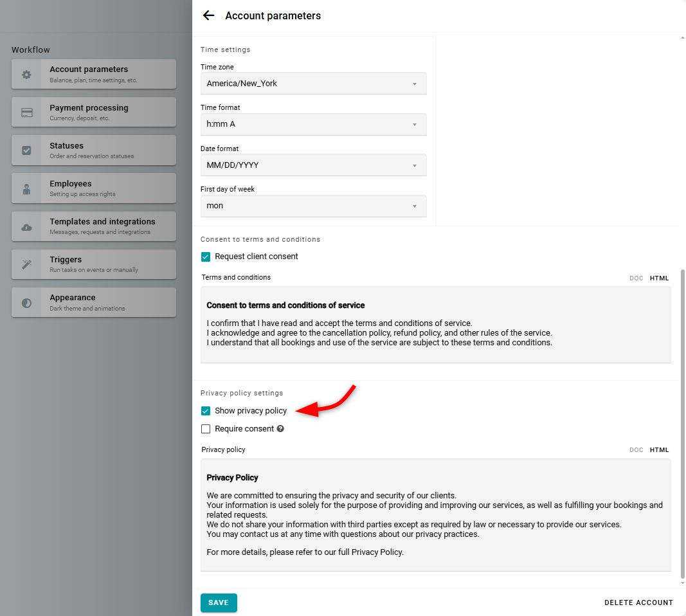
Task: Click the magic wand Triggers icon
Action: click(x=26, y=265)
